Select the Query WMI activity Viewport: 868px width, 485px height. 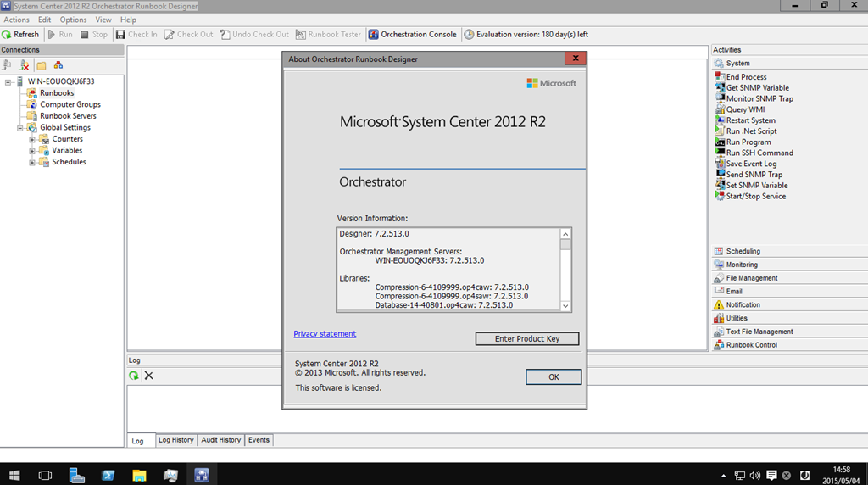click(x=739, y=109)
